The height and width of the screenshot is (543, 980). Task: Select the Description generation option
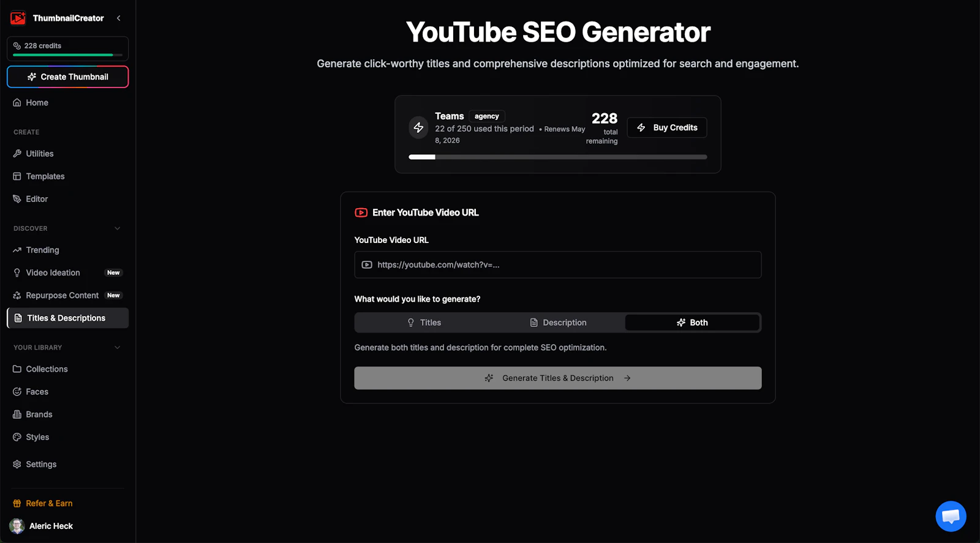click(558, 323)
